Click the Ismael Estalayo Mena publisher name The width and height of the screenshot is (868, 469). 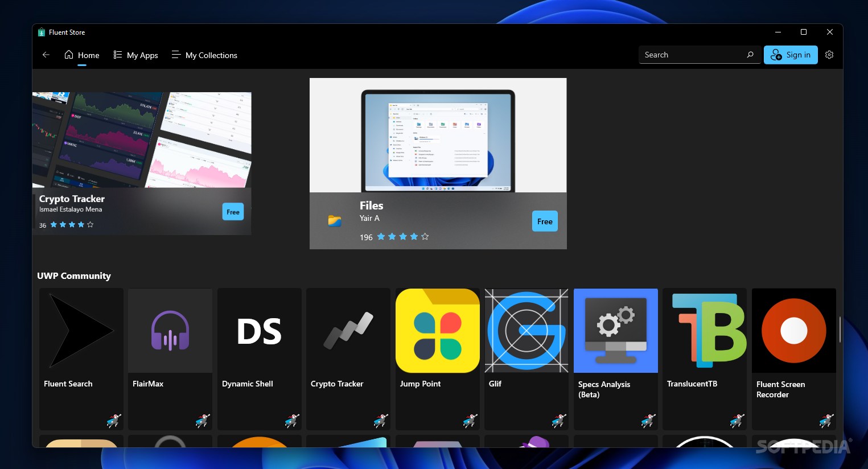(71, 209)
